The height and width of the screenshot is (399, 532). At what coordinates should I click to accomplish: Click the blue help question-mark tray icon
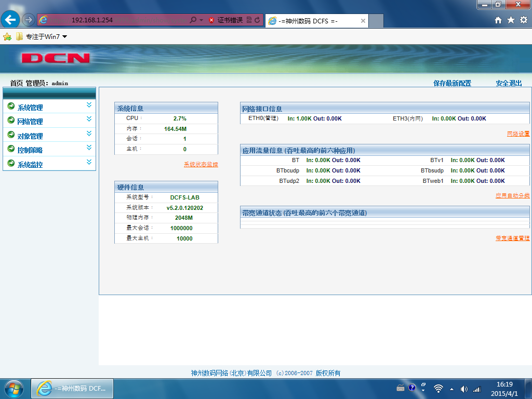[x=412, y=388]
